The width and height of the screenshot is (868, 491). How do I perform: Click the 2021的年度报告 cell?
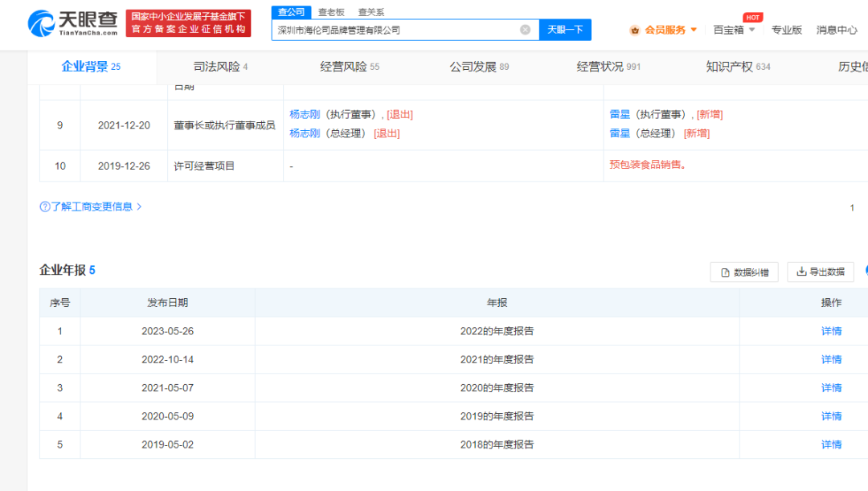click(497, 359)
